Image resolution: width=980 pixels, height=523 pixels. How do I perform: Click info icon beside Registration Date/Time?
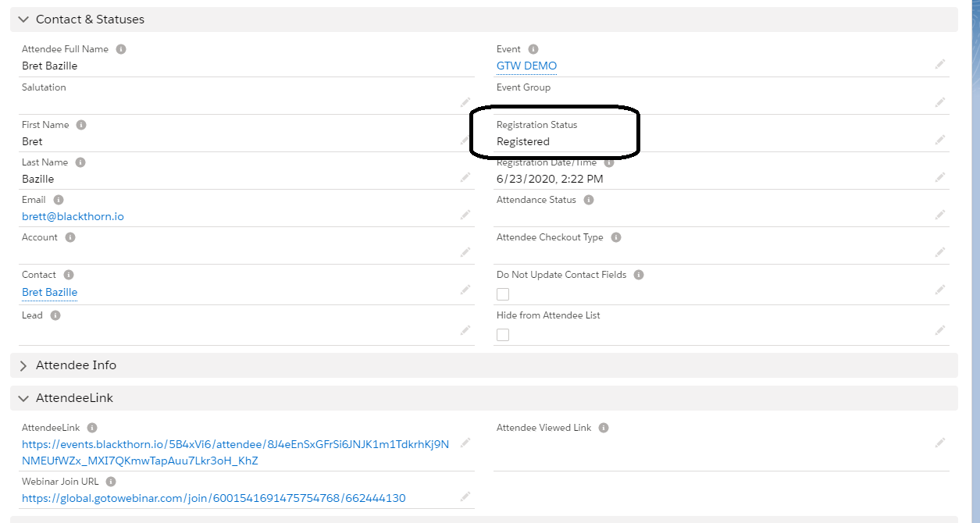click(609, 162)
